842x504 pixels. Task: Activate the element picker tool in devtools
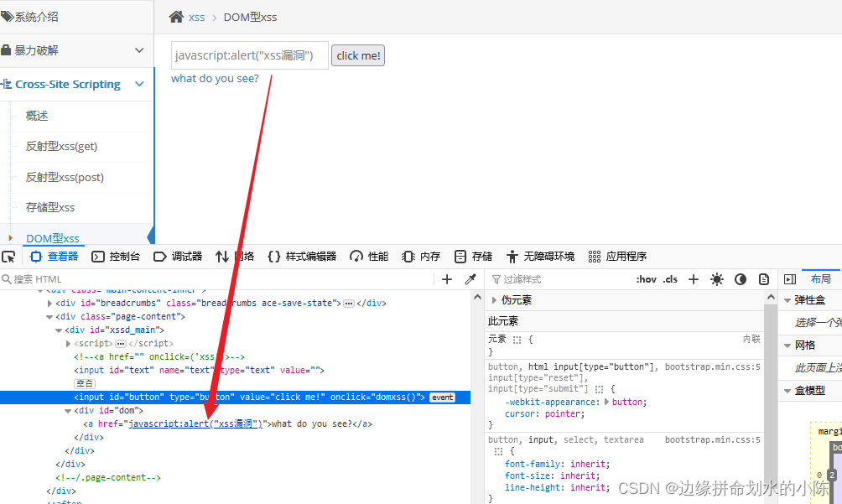point(9,257)
